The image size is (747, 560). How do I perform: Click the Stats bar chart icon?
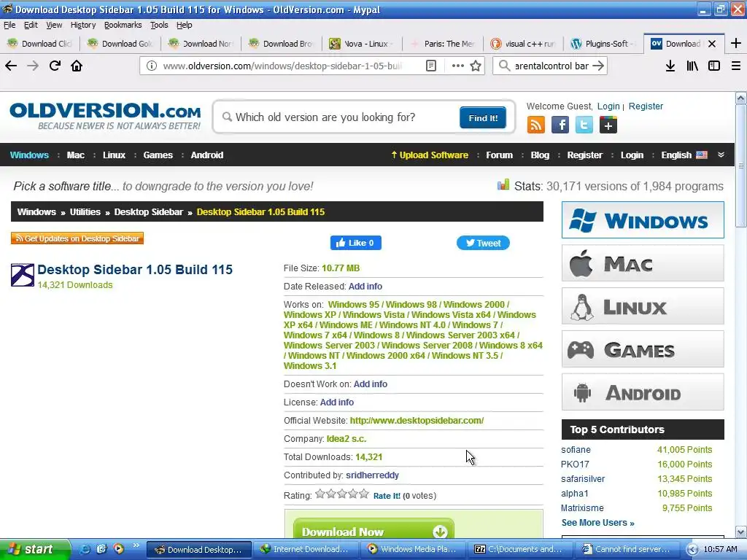pyautogui.click(x=503, y=184)
